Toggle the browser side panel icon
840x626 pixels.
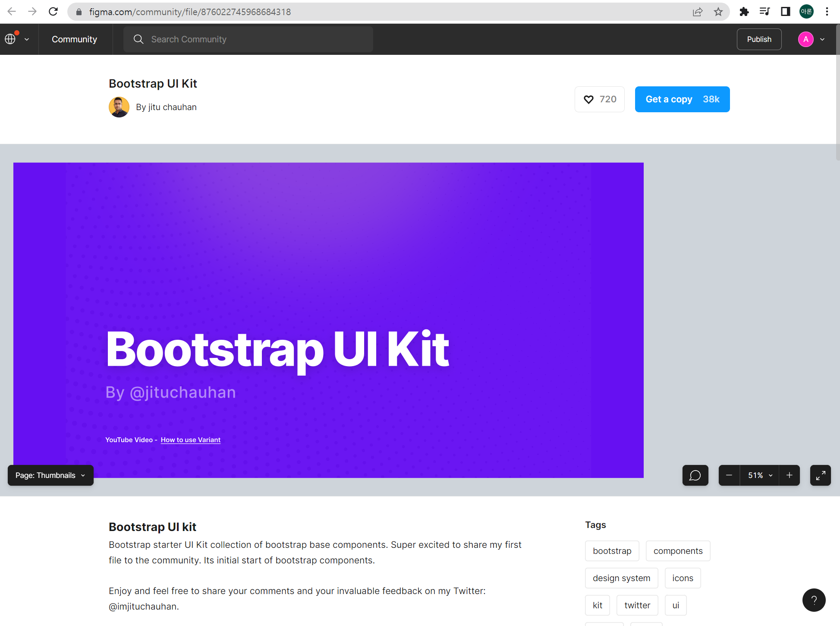coord(785,12)
